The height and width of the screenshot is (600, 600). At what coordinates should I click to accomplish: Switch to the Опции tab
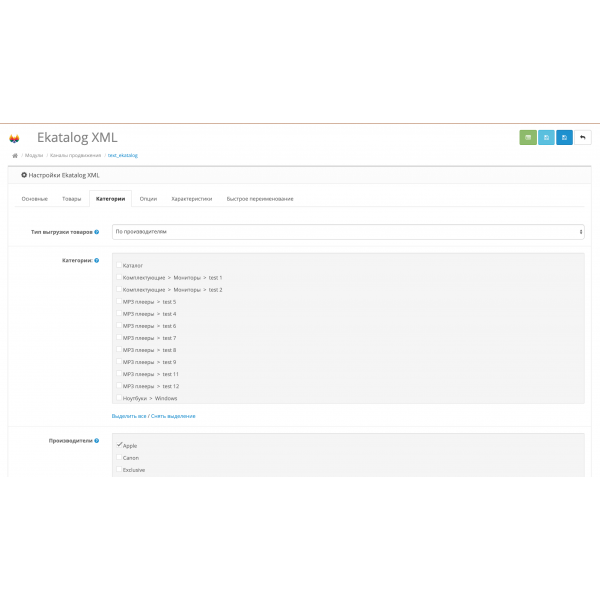148,199
